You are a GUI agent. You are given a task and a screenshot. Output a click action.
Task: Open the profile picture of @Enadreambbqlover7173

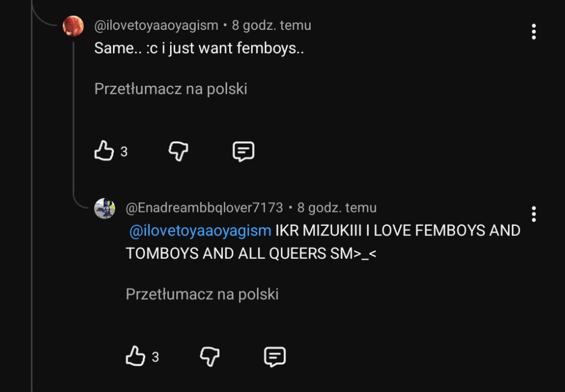coord(104,208)
